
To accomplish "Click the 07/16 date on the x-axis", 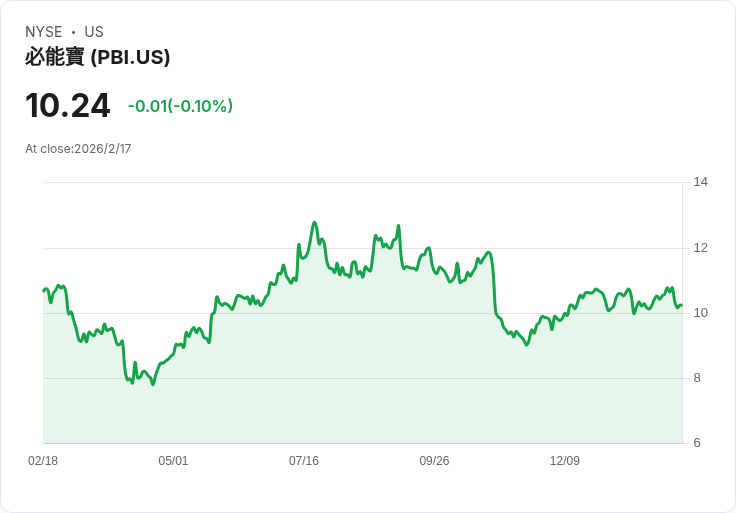I will (x=304, y=461).
